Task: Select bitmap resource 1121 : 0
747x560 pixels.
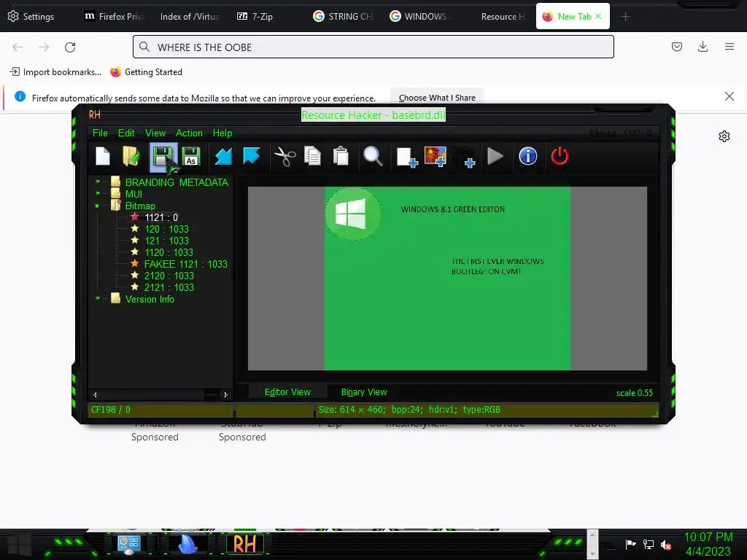Action: tap(161, 217)
